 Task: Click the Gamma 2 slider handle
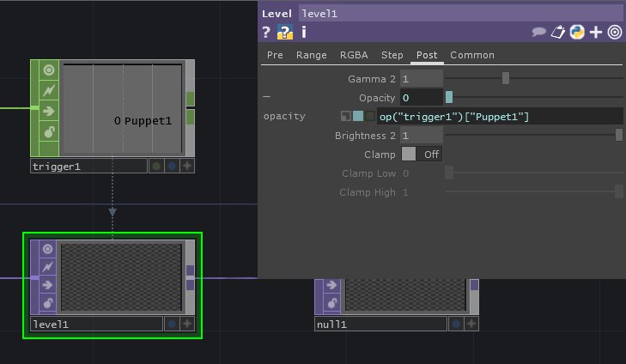[506, 78]
